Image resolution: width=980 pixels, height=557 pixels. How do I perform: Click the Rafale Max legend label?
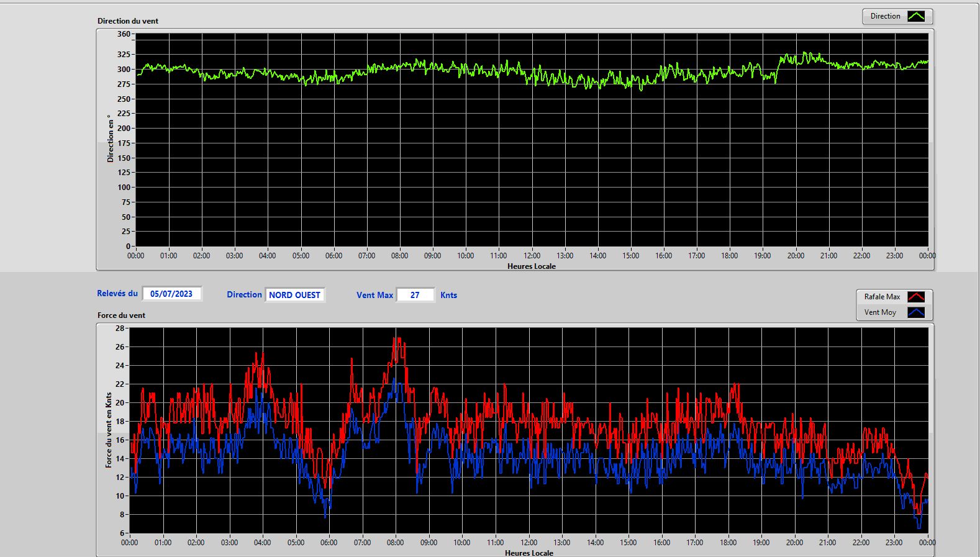click(882, 297)
